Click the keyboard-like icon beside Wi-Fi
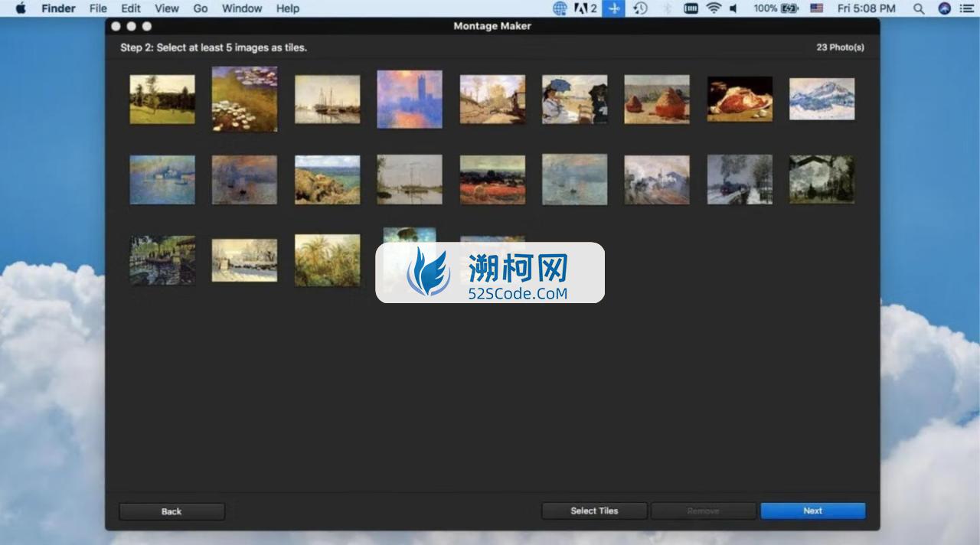The width and height of the screenshot is (980, 545). pos(691,8)
